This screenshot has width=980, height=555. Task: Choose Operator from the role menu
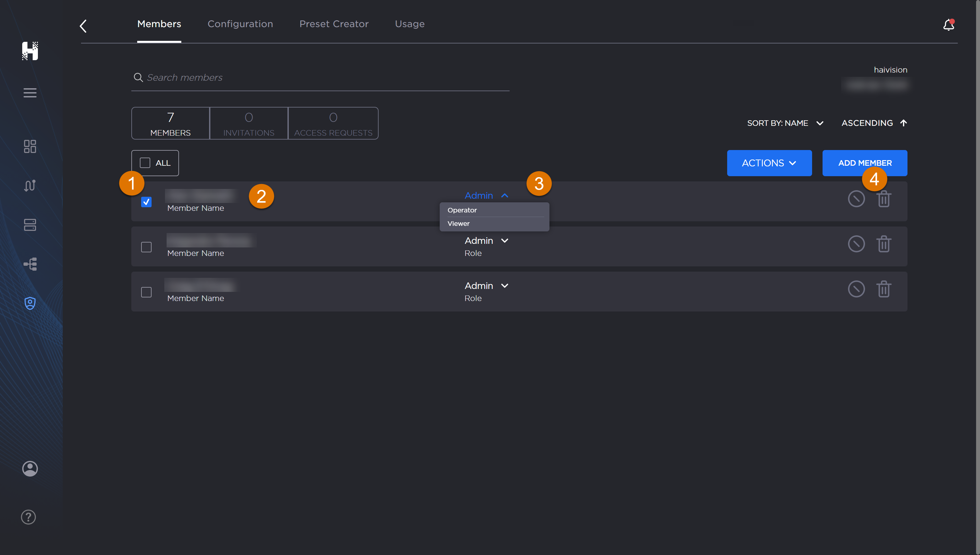(x=462, y=210)
